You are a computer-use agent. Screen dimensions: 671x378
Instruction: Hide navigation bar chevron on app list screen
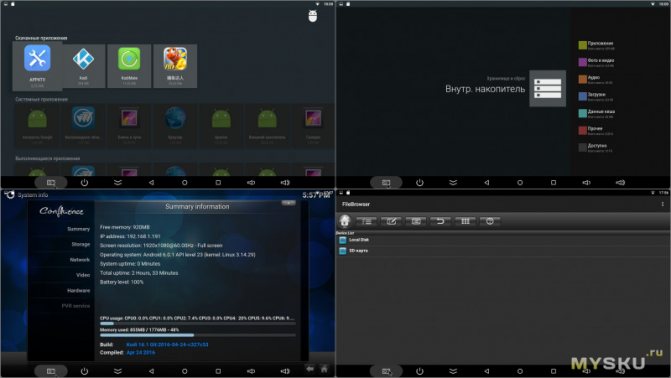click(x=118, y=182)
